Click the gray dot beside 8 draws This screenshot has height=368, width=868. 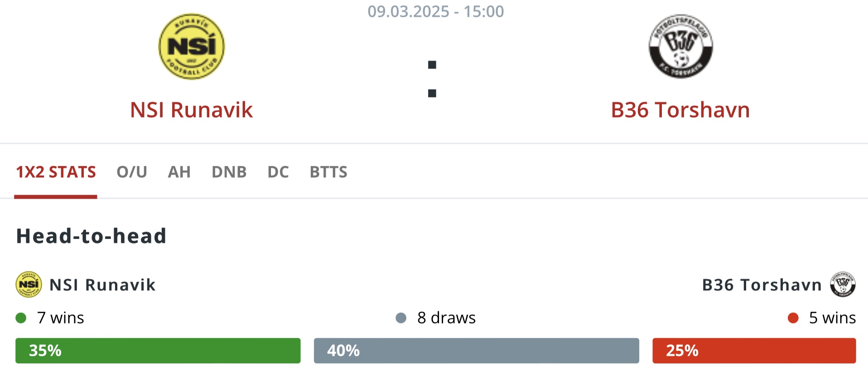click(x=401, y=318)
